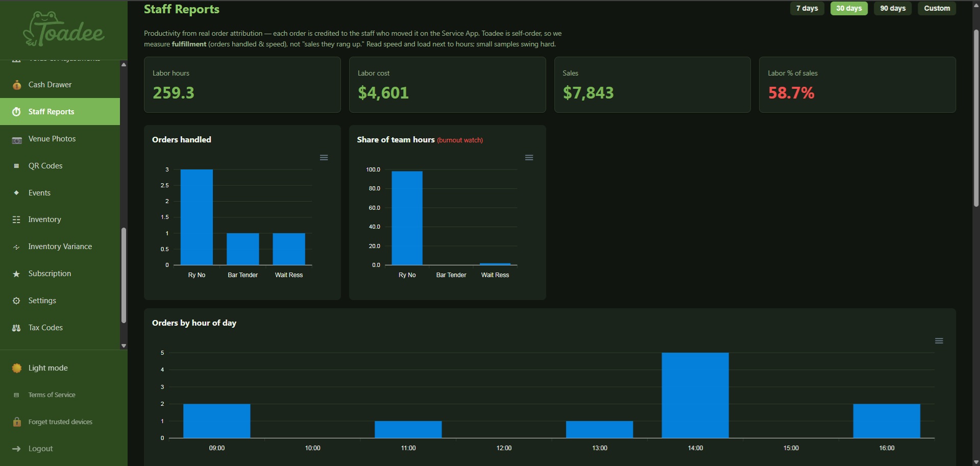Screen dimensions: 980x466
Task: Click the sidebar scrollbar thumb
Action: pos(124,275)
